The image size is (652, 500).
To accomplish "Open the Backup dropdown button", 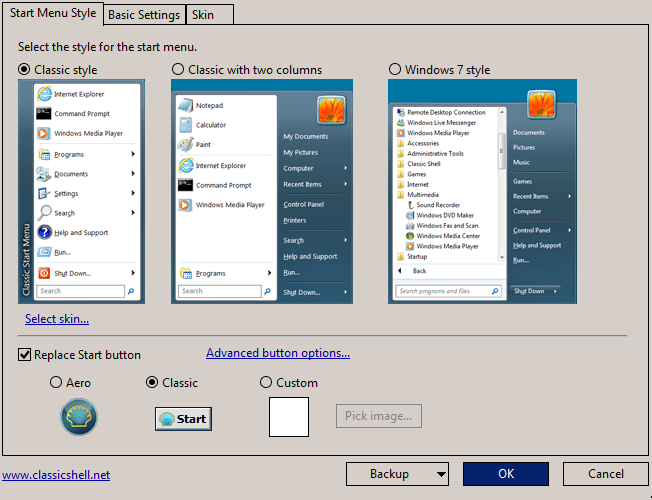I will [x=397, y=474].
